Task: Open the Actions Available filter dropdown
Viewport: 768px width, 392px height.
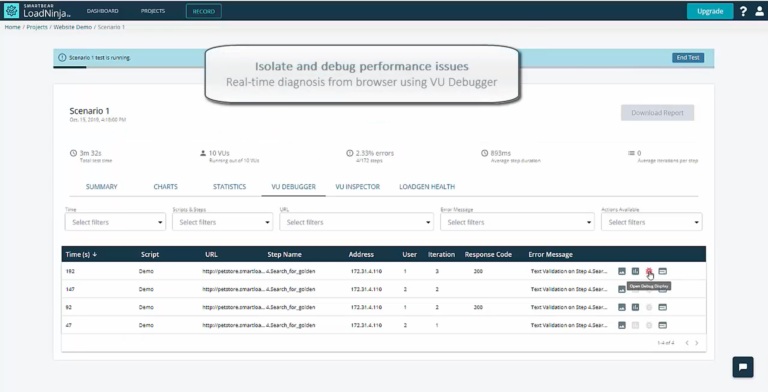Action: 652,222
